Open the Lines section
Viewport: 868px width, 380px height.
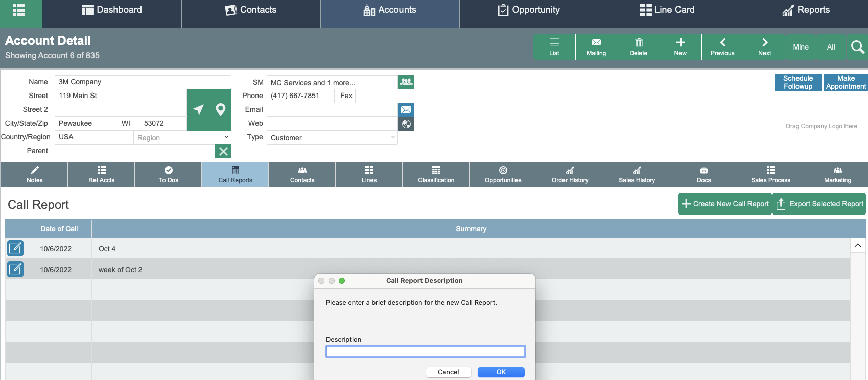point(369,175)
